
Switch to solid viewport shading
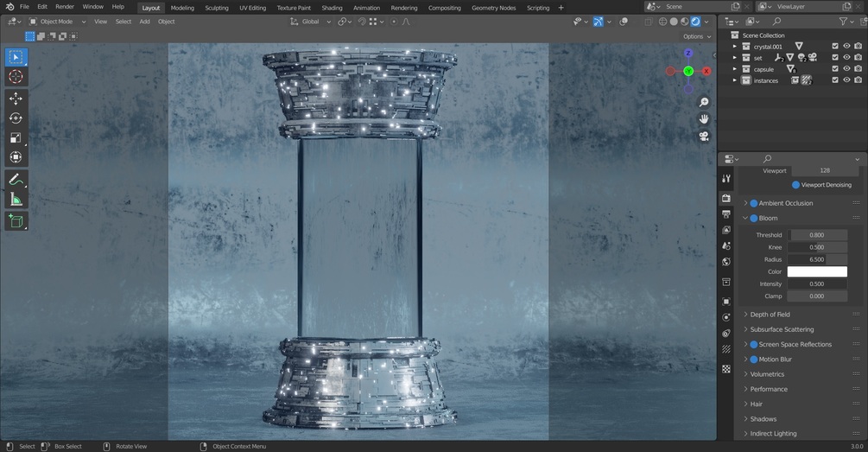[x=674, y=22]
